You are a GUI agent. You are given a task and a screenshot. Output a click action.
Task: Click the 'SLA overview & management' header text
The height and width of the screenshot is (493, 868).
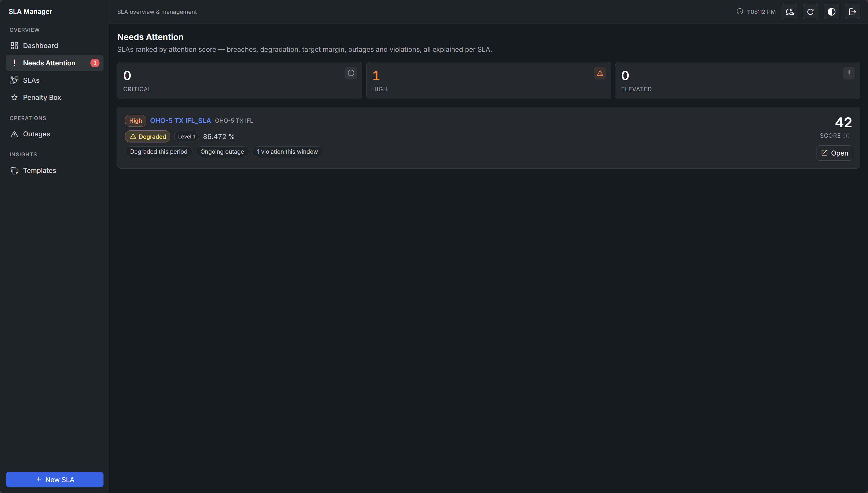coord(157,12)
